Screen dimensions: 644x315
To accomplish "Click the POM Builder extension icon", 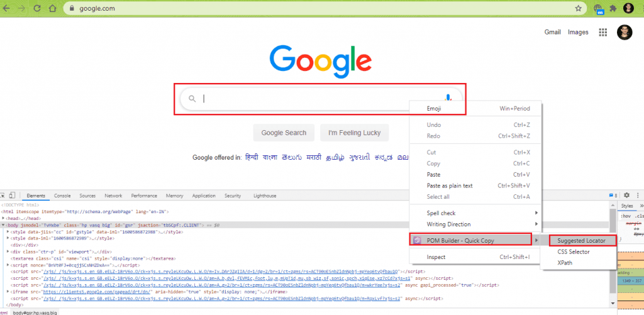I will 418,240.
